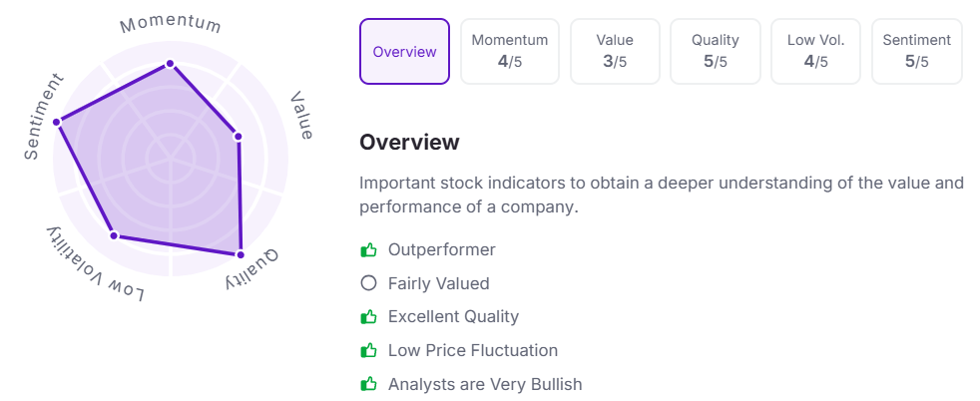
Task: Click the Analysts are Very Bullish text
Action: coord(484,384)
